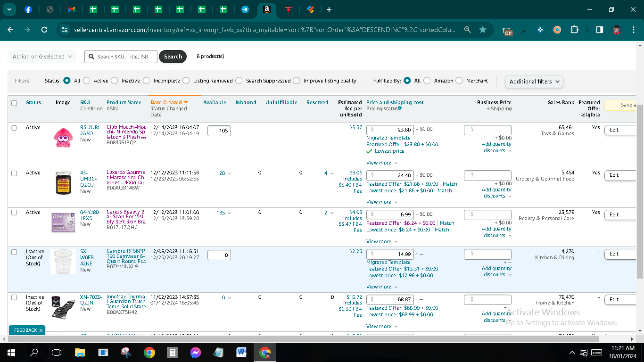Check the Club Mocchi-Mocchi row checkbox

click(x=14, y=128)
